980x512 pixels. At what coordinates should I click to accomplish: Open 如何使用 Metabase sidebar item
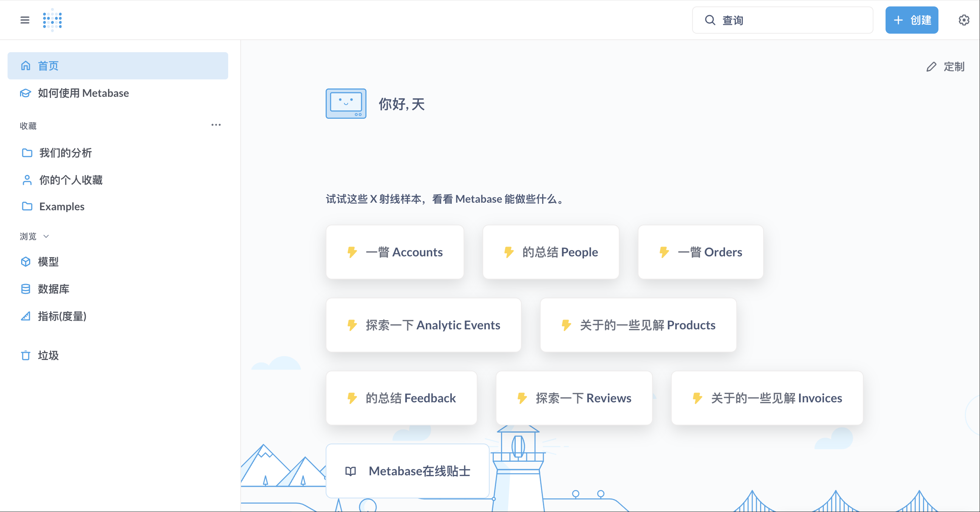(x=83, y=93)
